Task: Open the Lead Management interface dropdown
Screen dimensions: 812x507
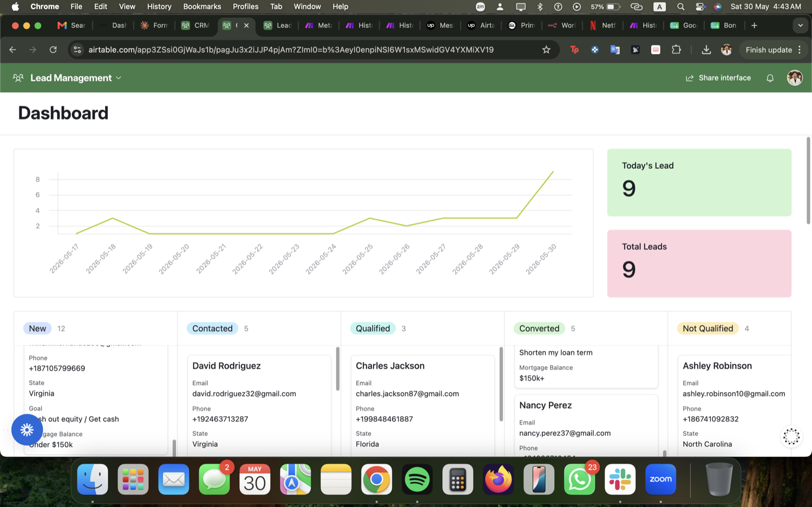Action: point(75,78)
